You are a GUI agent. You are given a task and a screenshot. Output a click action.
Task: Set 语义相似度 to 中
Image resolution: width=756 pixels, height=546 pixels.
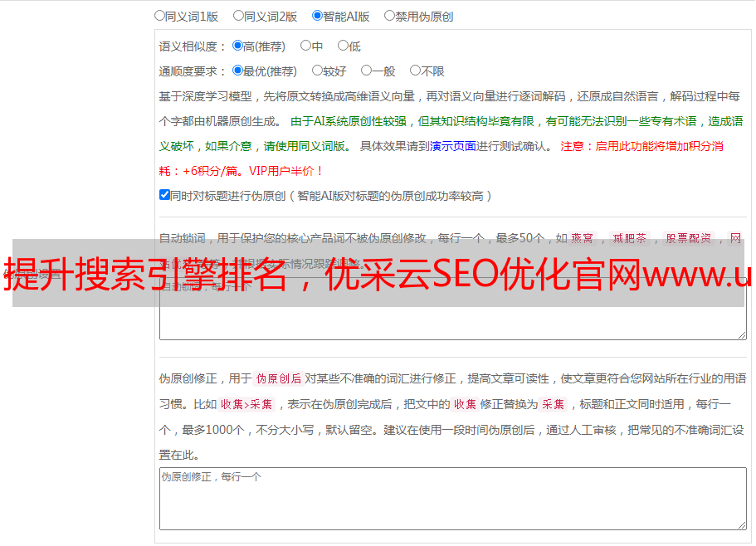click(305, 46)
